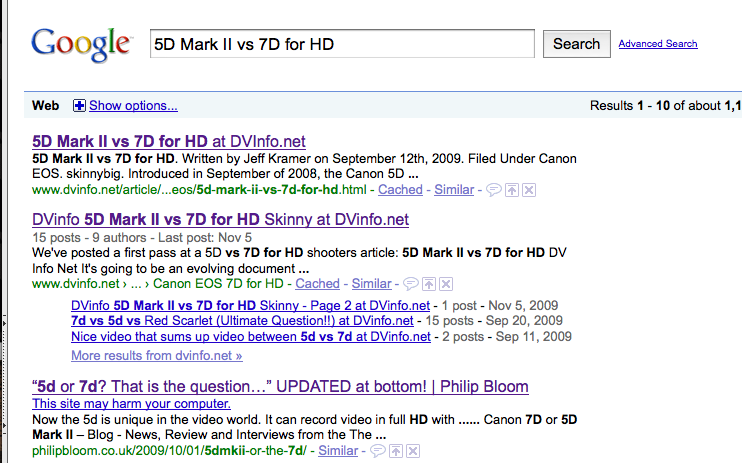
Task: Open the Similar link for dvinfo.net article result
Action: (454, 190)
